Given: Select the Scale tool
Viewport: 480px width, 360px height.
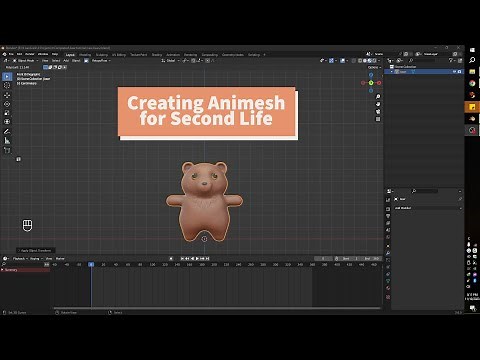Looking at the screenshot, I should 7,113.
